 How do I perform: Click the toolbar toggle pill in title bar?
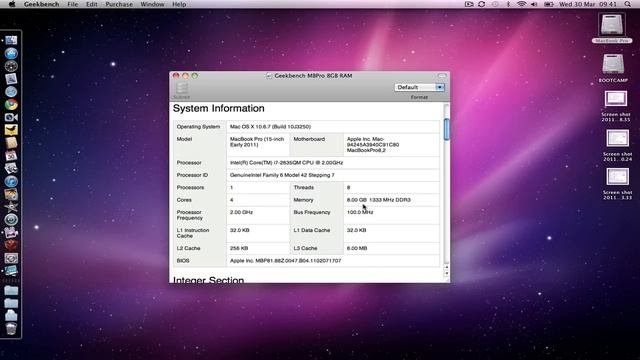(442, 76)
